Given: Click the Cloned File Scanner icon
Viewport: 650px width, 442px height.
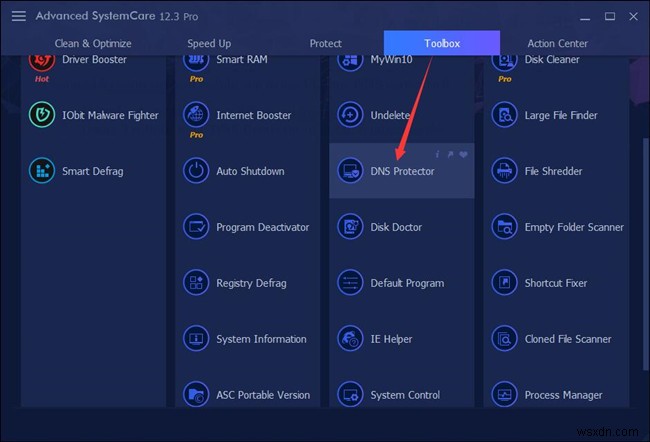Looking at the screenshot, I should click(x=504, y=338).
